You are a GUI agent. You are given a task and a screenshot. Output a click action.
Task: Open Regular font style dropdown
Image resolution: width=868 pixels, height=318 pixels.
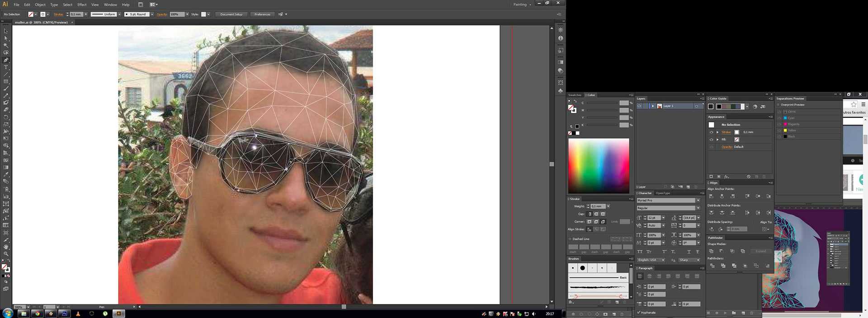698,208
